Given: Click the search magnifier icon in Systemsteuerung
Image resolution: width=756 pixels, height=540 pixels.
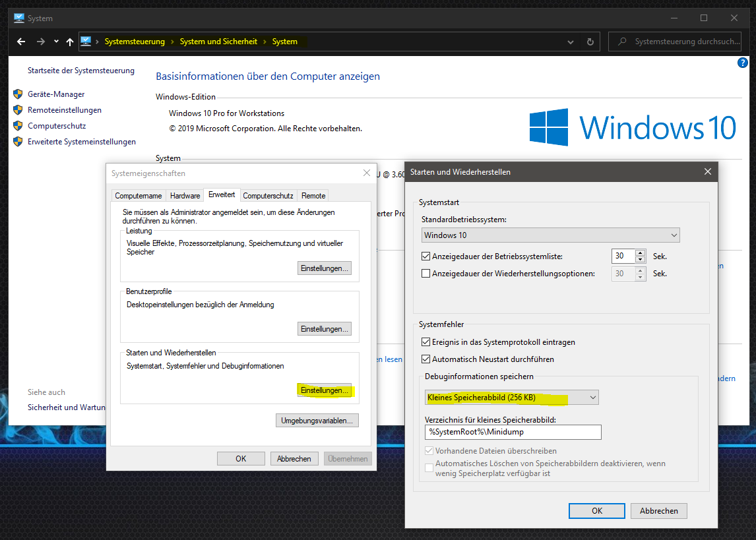Looking at the screenshot, I should (x=621, y=42).
